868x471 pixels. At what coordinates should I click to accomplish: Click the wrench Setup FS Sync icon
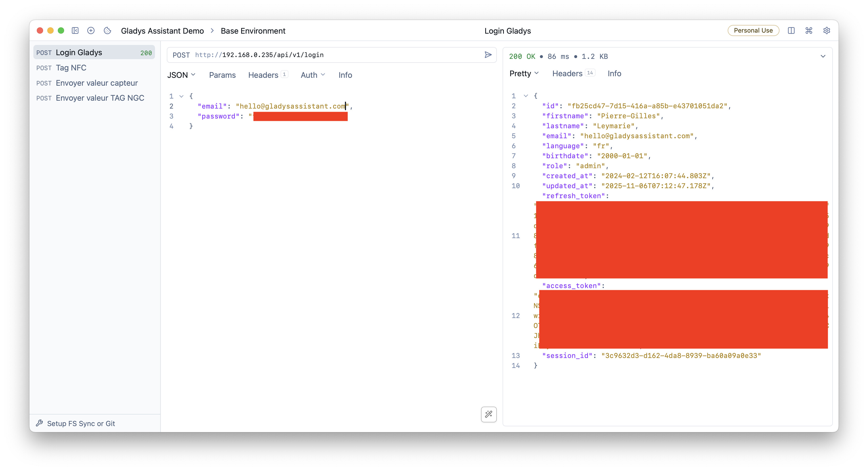pos(40,423)
